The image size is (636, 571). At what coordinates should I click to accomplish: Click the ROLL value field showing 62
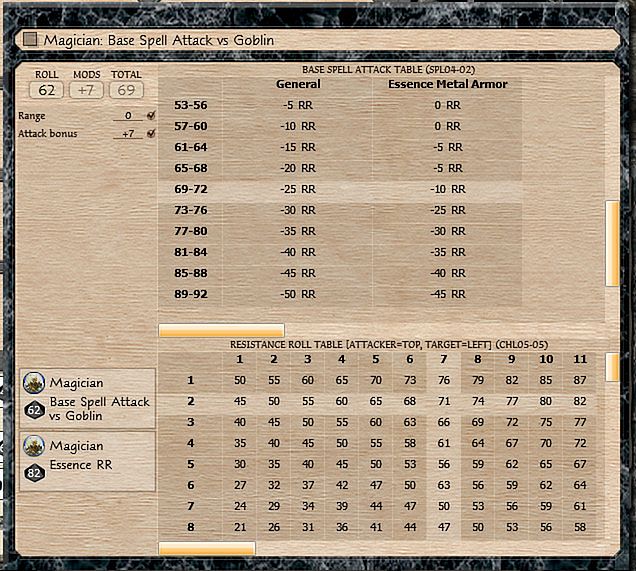coord(46,90)
